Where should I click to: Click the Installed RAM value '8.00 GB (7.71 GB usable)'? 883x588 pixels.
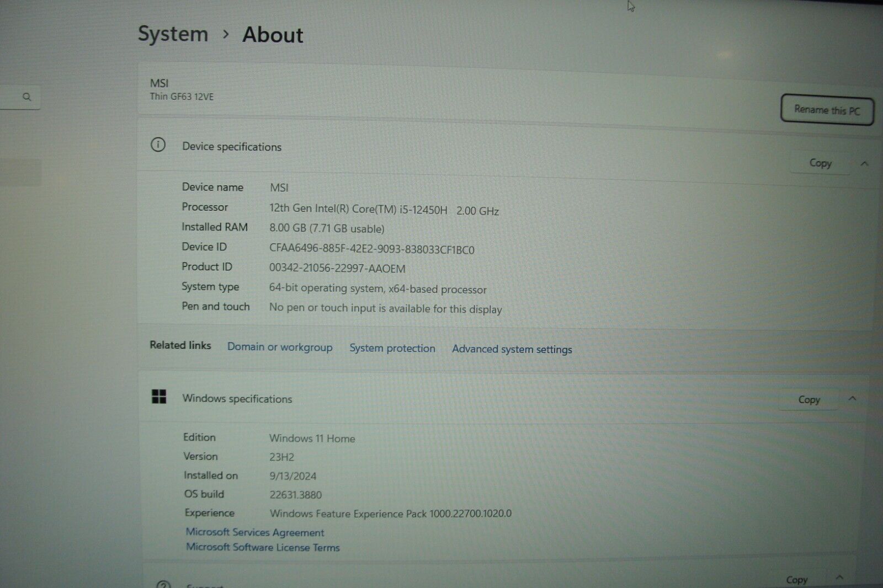pyautogui.click(x=327, y=228)
